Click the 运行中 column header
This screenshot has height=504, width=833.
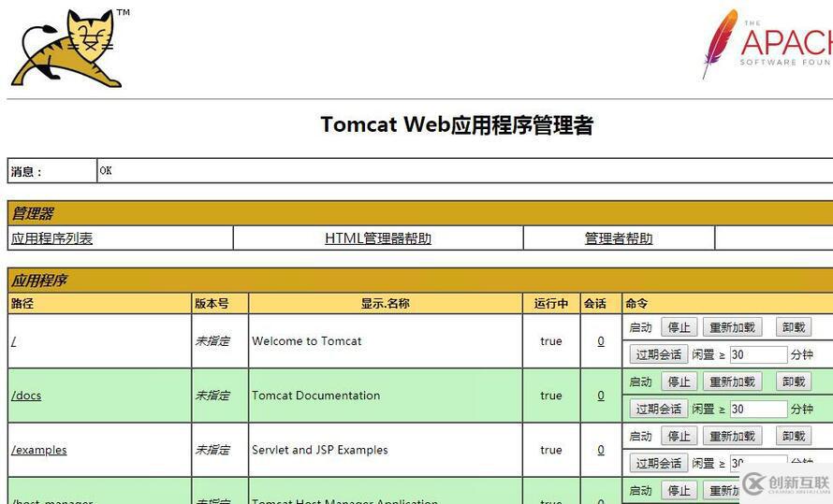click(551, 304)
